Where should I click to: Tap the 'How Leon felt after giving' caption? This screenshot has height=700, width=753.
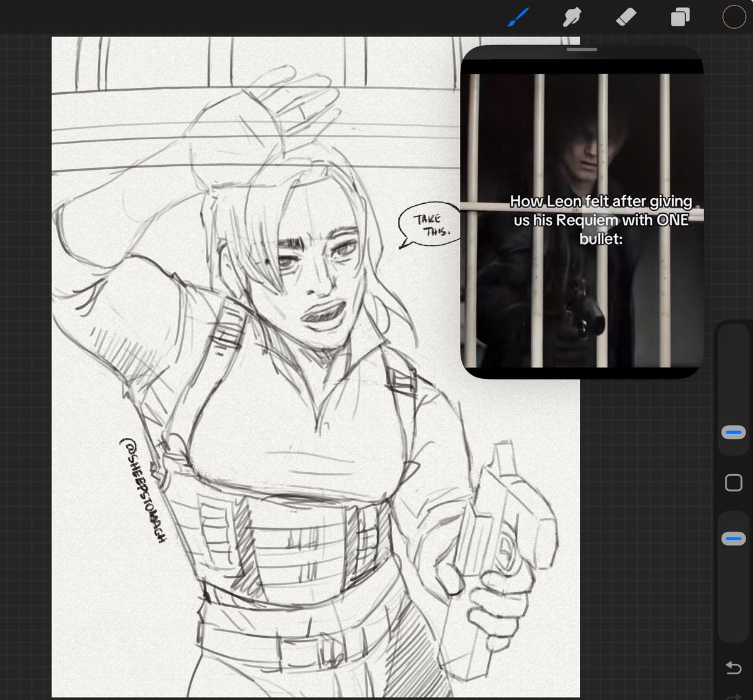tap(601, 202)
